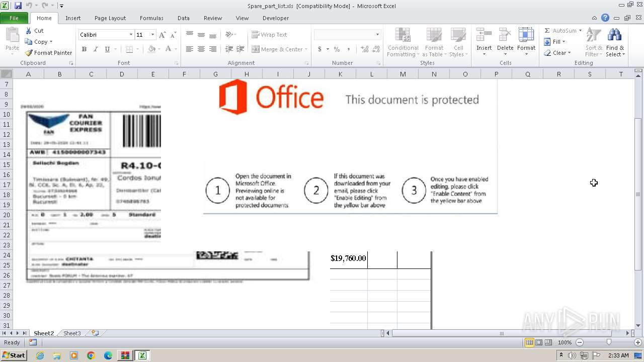Viewport: 644px width, 362px height.
Task: Click the cell showing $19,760.00
Action: [x=348, y=258]
